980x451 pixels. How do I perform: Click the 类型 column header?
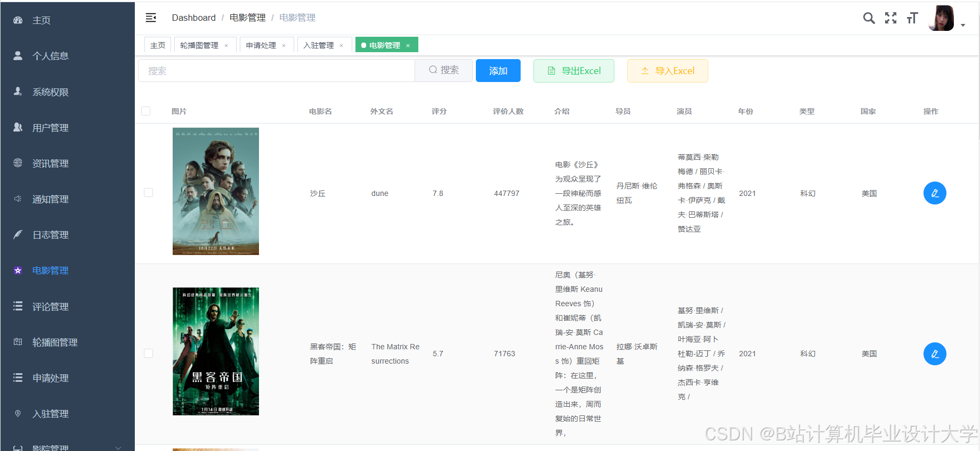tap(807, 111)
